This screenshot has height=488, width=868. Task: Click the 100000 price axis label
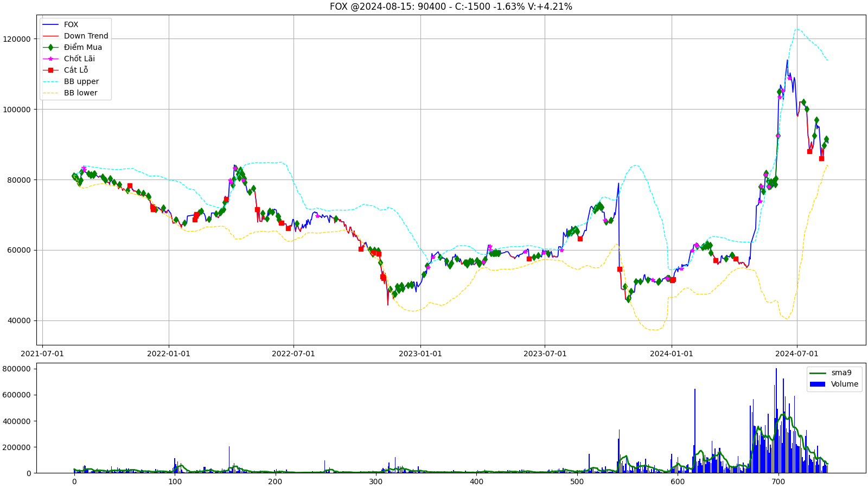click(17, 110)
